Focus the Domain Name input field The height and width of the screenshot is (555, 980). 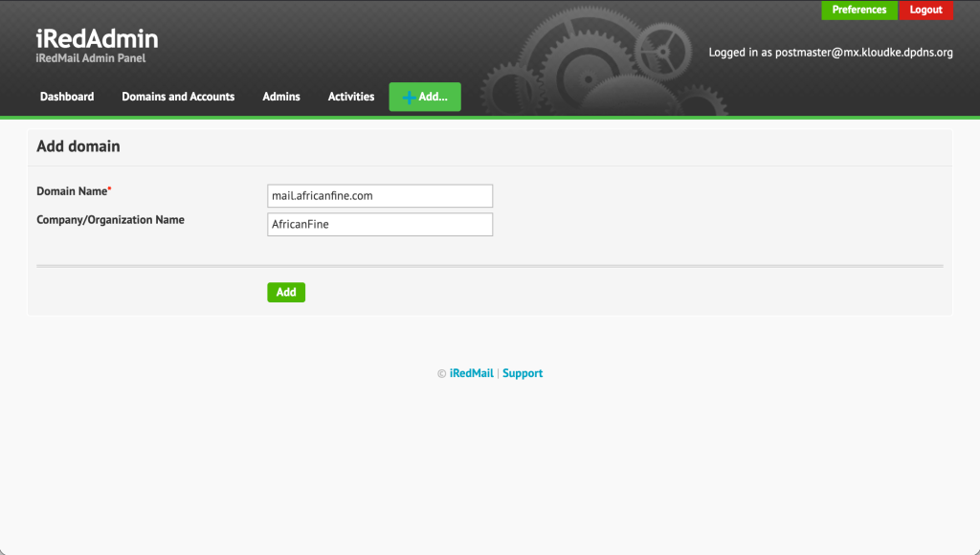[x=380, y=196]
